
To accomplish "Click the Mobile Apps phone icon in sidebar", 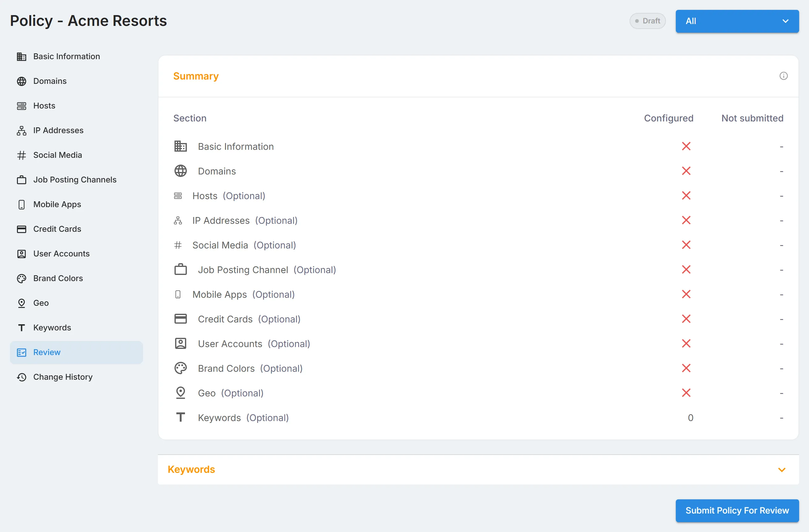I will point(21,205).
